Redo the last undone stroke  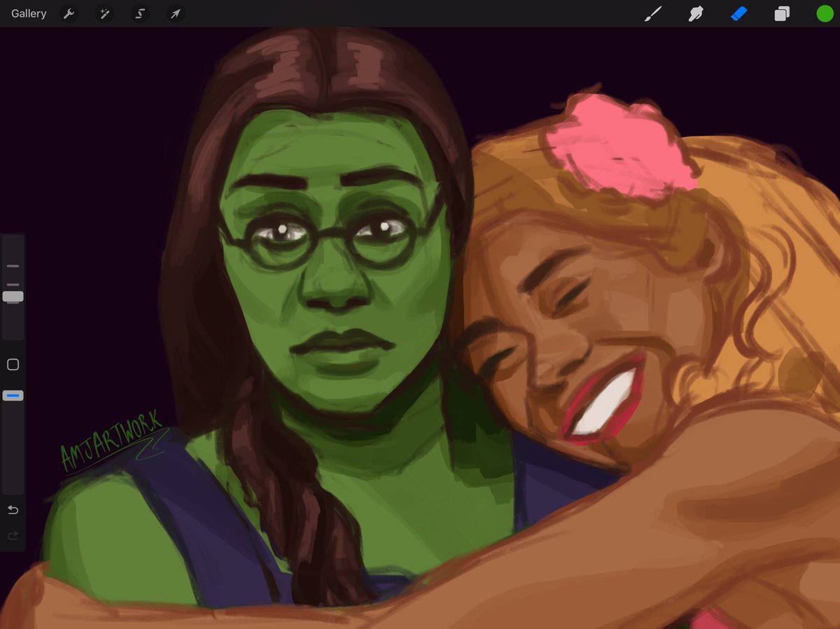(x=13, y=536)
